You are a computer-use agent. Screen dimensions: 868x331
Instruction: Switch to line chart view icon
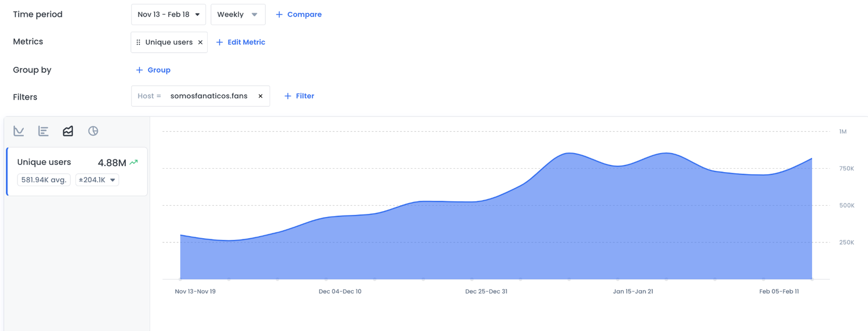[x=19, y=131]
